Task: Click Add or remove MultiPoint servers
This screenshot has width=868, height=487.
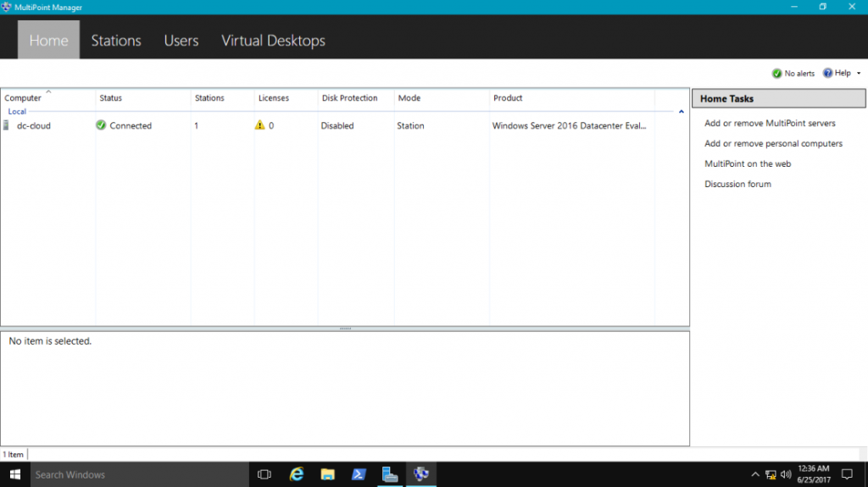Action: [770, 124]
